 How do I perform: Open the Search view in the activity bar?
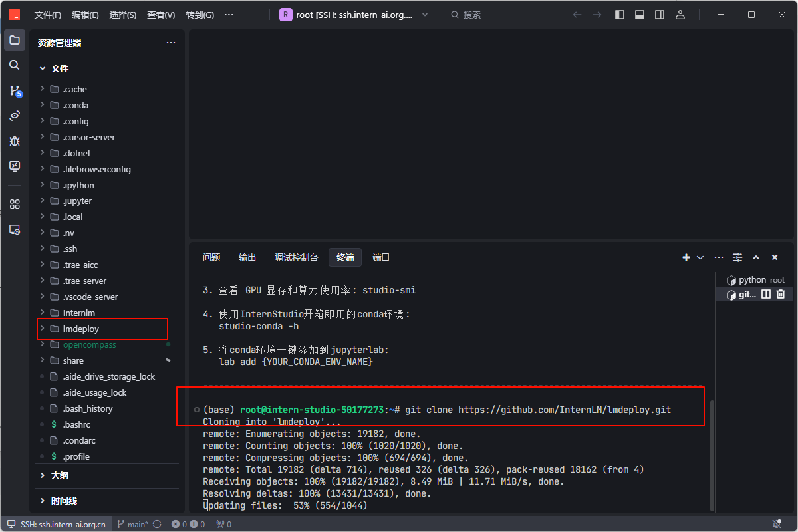pyautogui.click(x=15, y=65)
